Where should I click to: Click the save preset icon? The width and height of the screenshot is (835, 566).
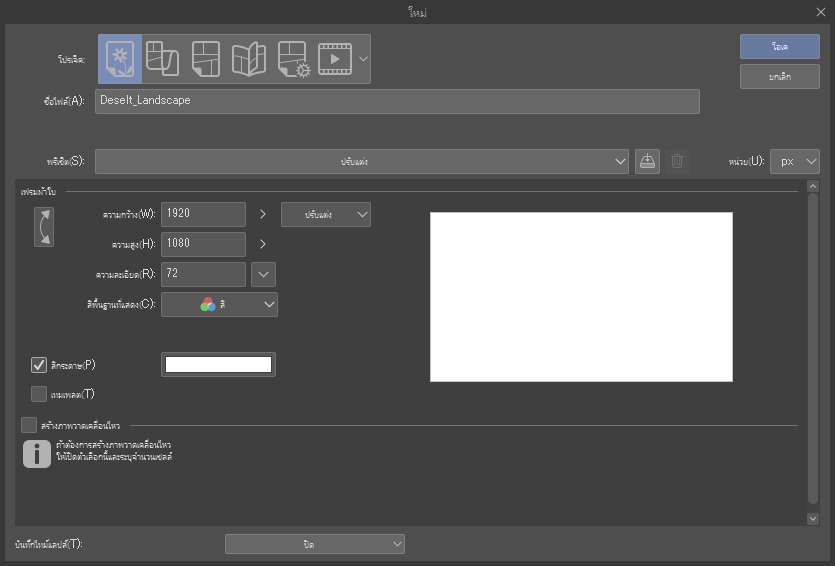point(647,161)
